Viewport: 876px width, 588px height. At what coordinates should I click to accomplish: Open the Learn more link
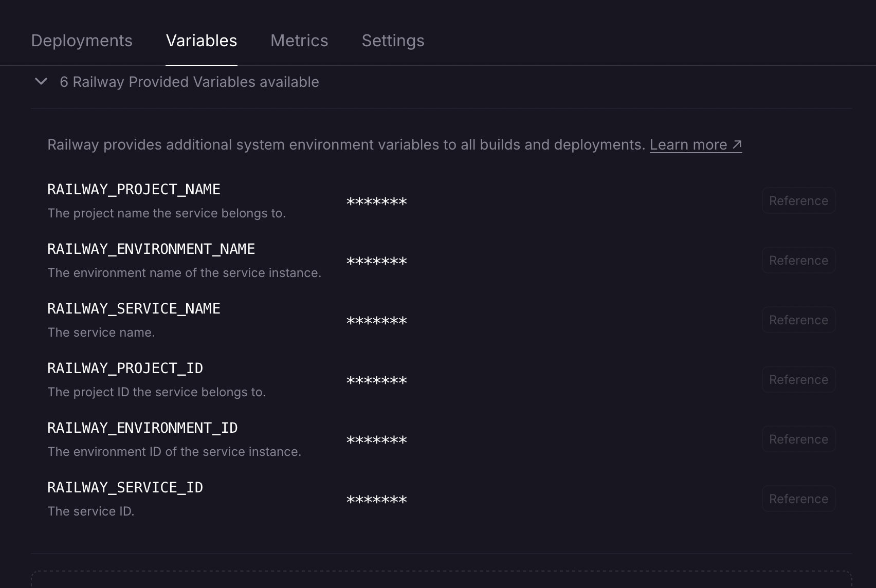tap(695, 145)
